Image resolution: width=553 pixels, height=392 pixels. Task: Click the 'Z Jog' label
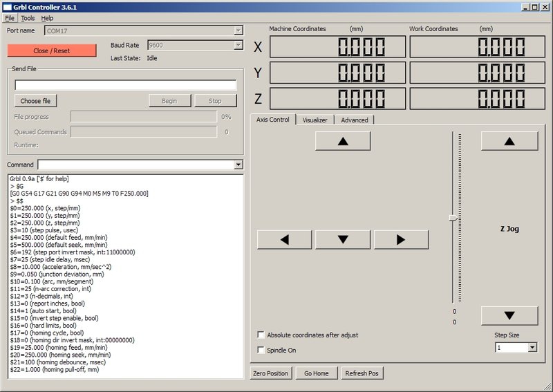point(509,229)
